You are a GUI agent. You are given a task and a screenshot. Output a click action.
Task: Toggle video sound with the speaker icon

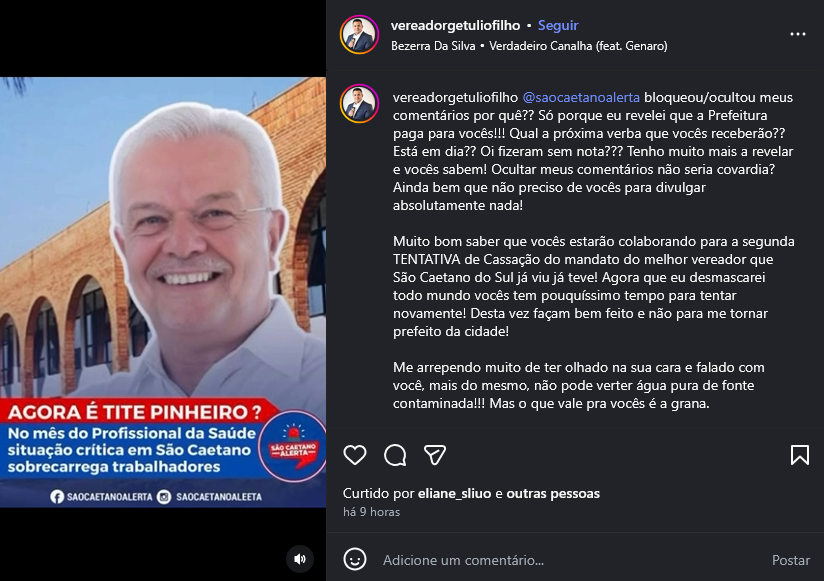[x=300, y=559]
